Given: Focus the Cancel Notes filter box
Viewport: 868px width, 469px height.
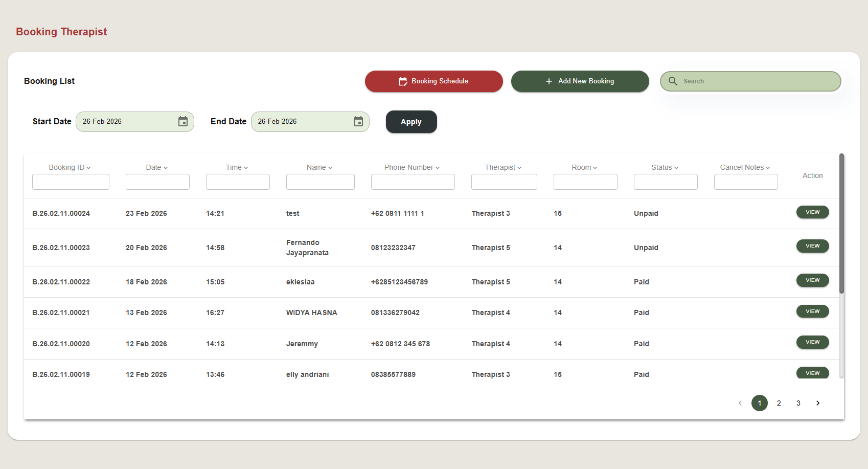Looking at the screenshot, I should click(x=746, y=182).
